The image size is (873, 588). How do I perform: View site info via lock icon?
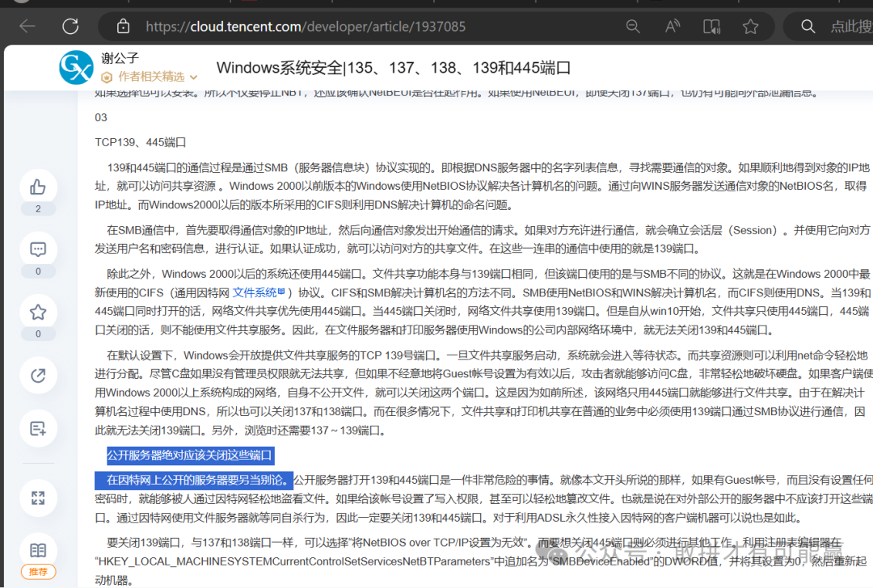[x=123, y=27]
